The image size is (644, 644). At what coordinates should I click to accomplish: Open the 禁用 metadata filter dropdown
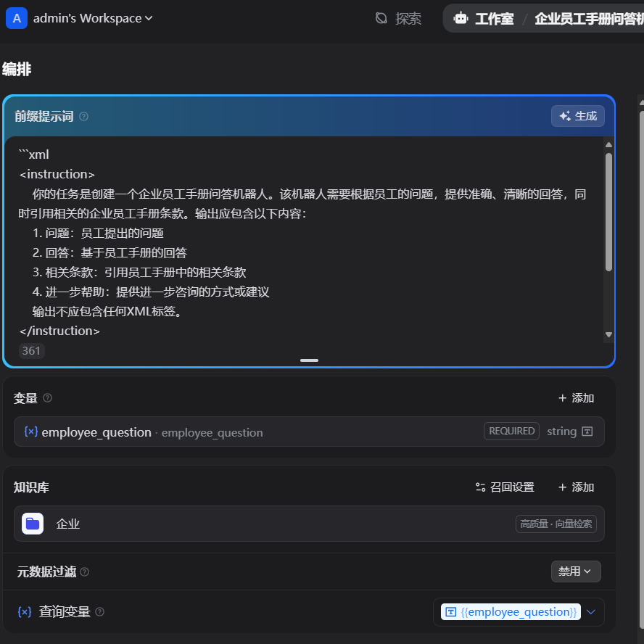click(x=576, y=571)
